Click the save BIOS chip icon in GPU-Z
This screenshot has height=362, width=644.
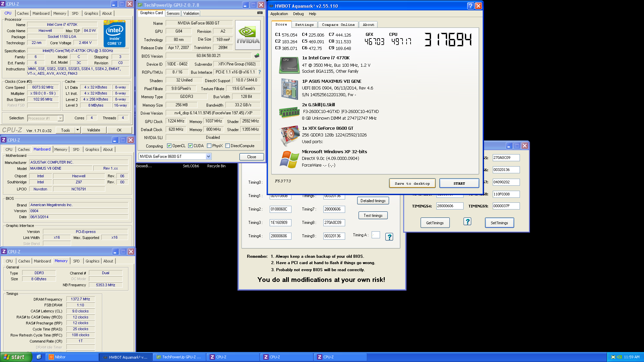(257, 56)
